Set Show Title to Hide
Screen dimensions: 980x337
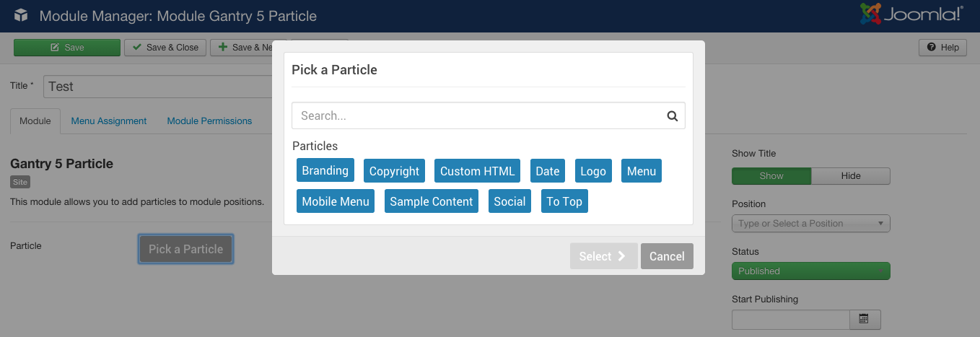click(851, 176)
